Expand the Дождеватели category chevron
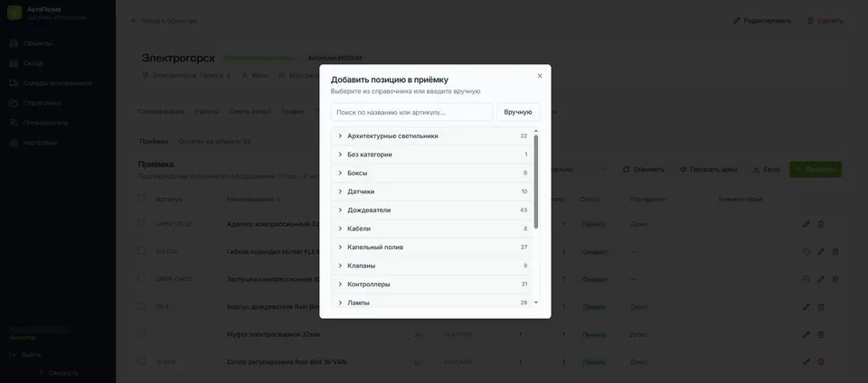The image size is (868, 383). [340, 210]
